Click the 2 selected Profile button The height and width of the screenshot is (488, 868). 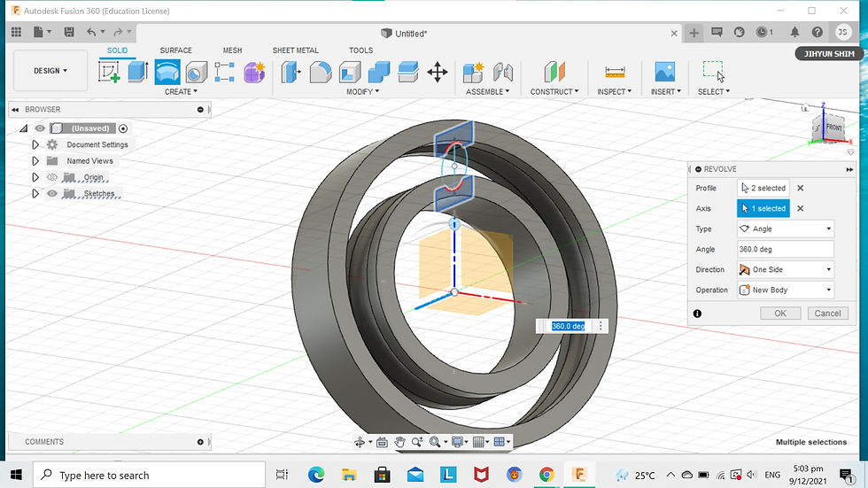click(x=763, y=188)
